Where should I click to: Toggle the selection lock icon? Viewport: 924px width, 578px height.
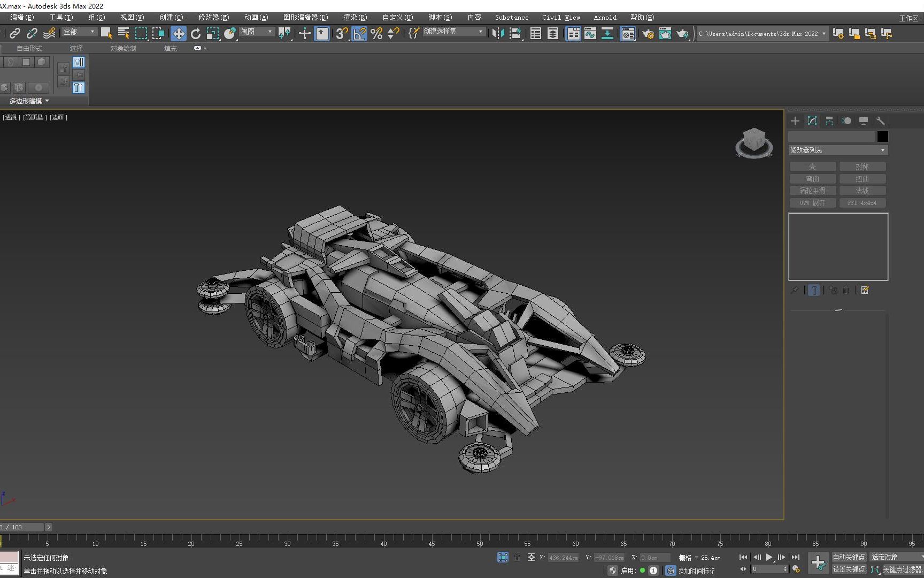point(517,557)
